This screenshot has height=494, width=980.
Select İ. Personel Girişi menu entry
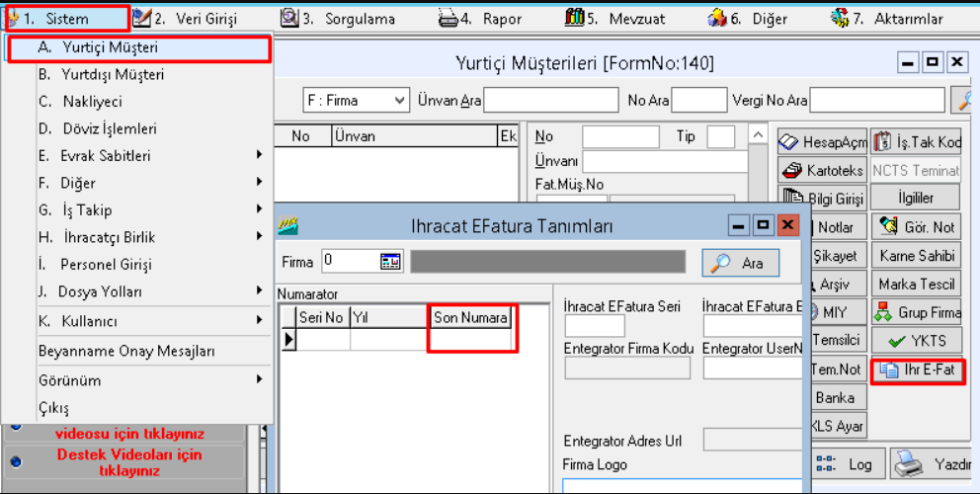coord(137,265)
